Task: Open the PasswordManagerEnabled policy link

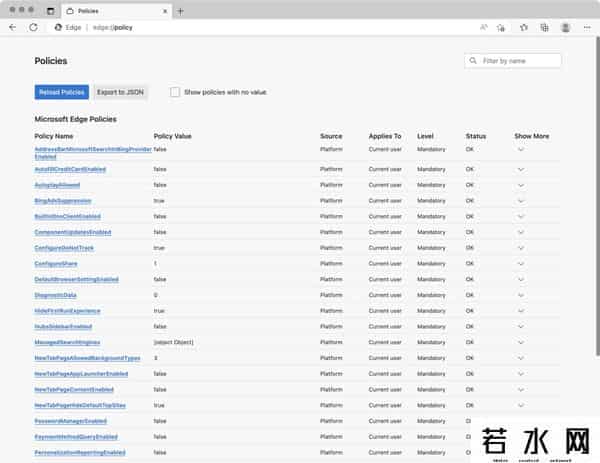Action: pos(70,421)
